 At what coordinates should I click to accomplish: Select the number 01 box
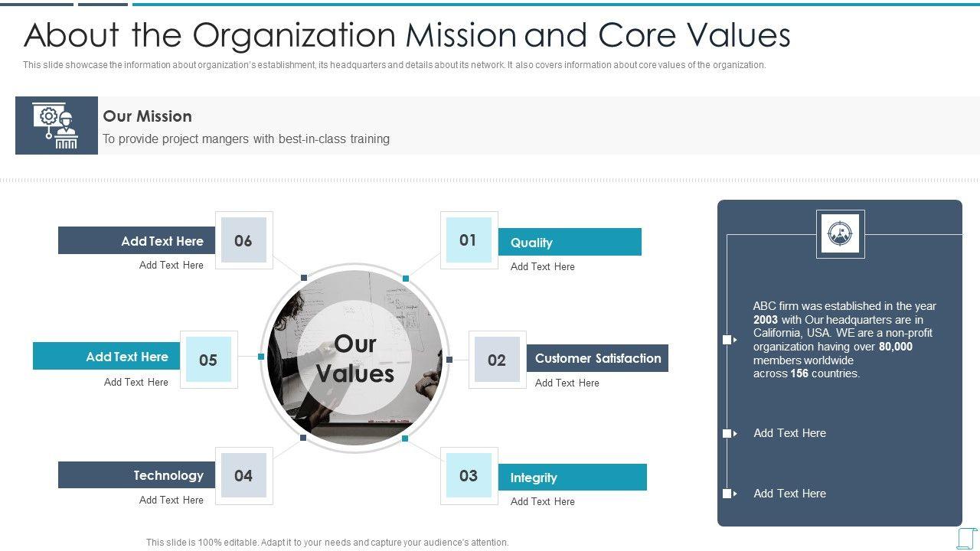tap(469, 240)
